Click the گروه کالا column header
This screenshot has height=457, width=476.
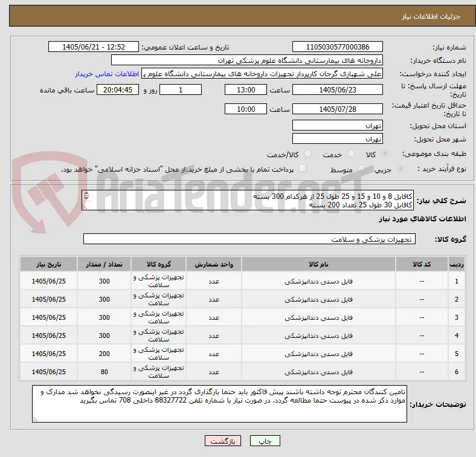pyautogui.click(x=158, y=264)
